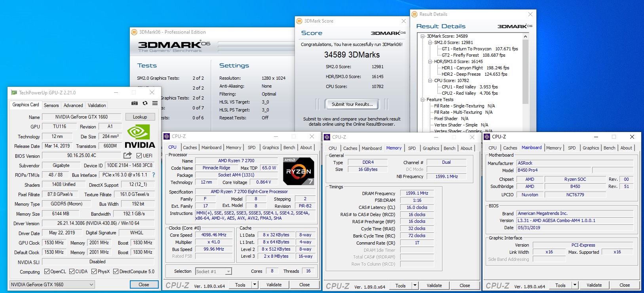Click the Lookup button in GPU-Z
The image size is (644, 293).
tap(140, 117)
